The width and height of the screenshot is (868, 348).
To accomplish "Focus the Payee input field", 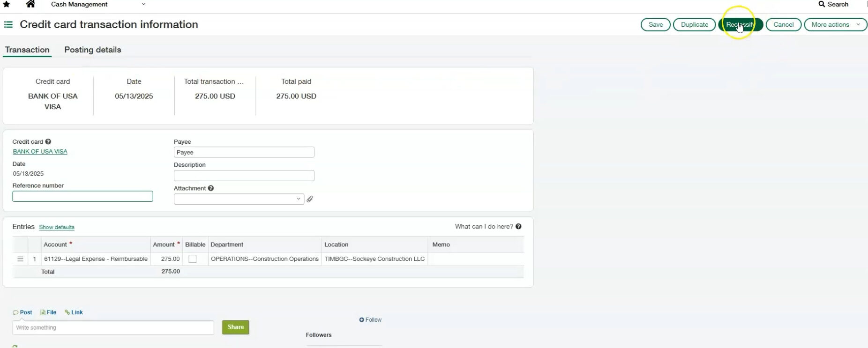I will (x=244, y=152).
